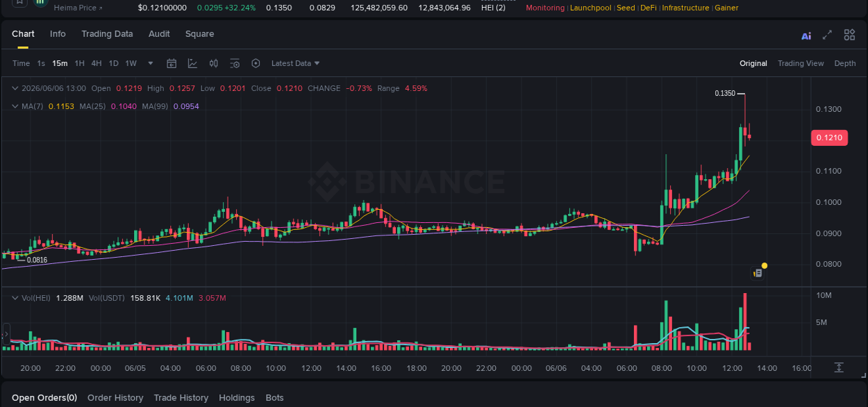Open the left side panel handle
The width and height of the screenshot is (868, 407).
[x=6, y=335]
